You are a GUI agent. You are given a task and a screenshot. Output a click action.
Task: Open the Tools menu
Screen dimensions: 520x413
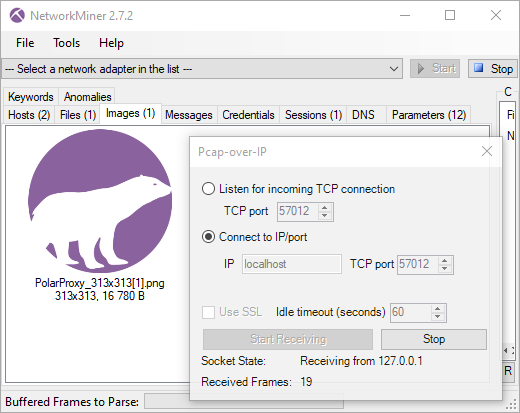[x=67, y=43]
